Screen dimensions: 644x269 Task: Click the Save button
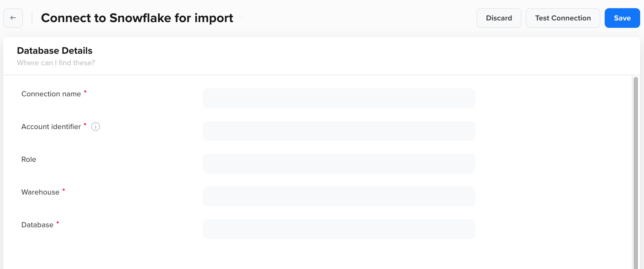[622, 18]
